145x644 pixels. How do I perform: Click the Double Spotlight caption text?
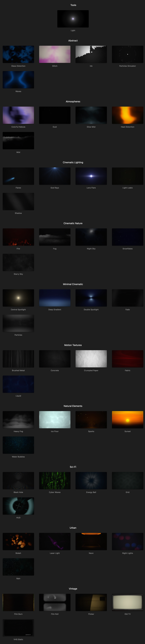coord(91,310)
